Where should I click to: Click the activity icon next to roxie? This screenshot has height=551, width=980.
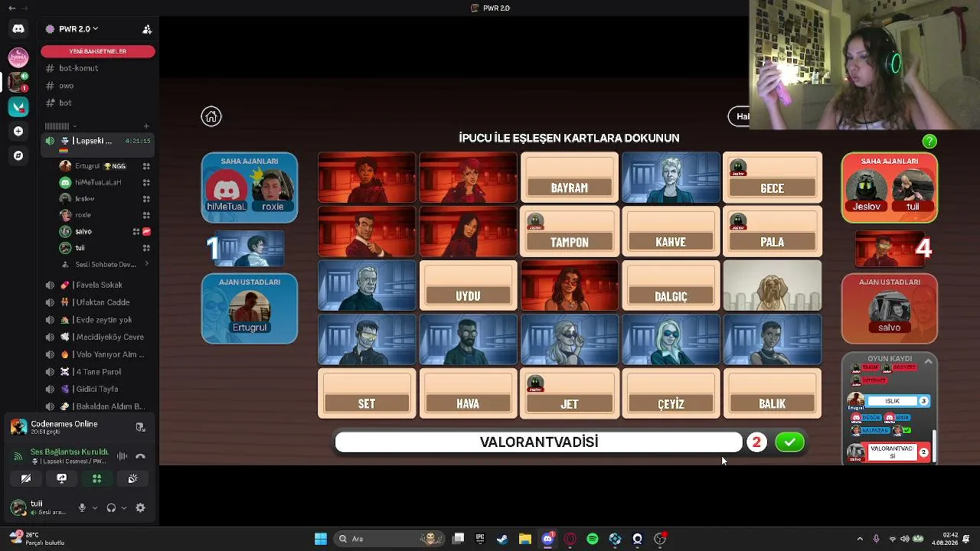tap(146, 215)
